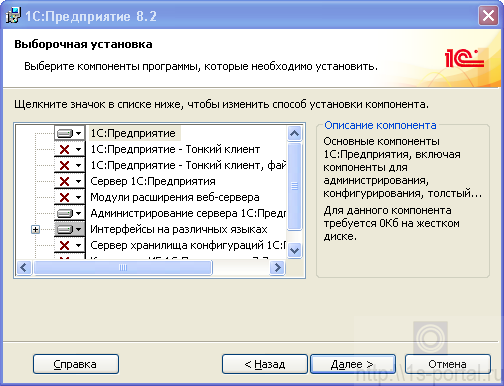
Task: Open install dropdown for Администрирование сервера row
Action: click(70, 213)
